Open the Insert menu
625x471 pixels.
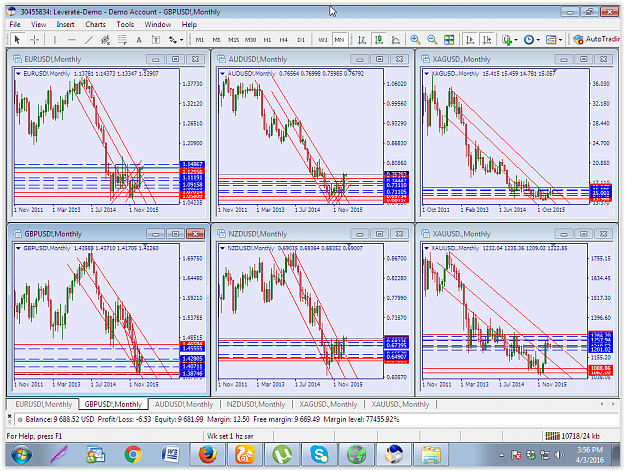pos(65,24)
